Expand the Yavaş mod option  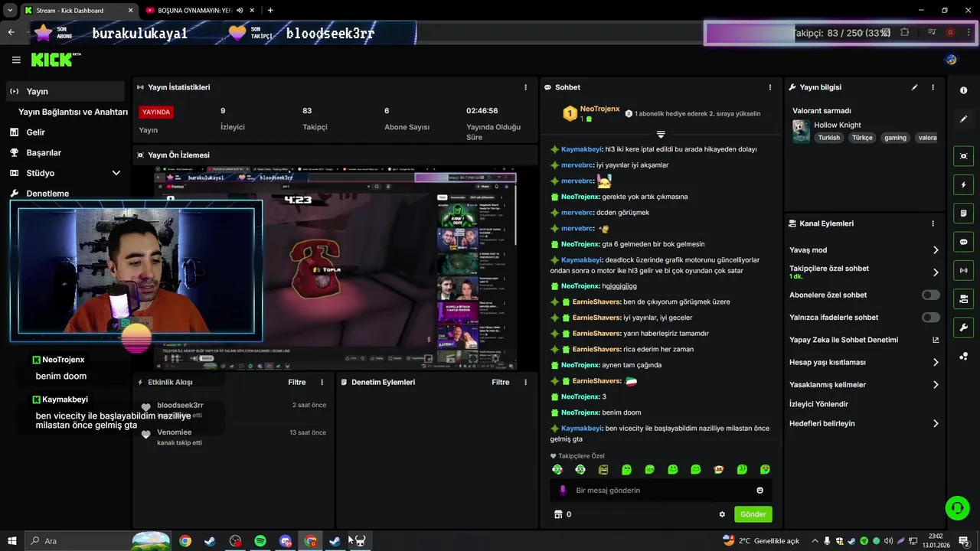[936, 250]
